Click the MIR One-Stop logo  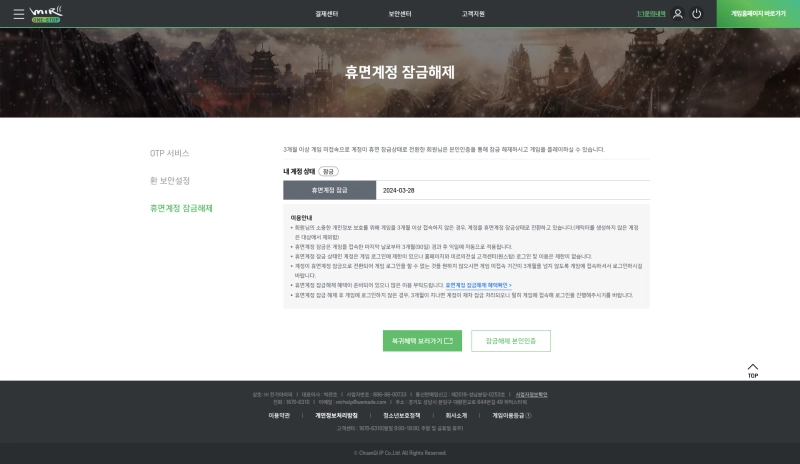[x=47, y=14]
